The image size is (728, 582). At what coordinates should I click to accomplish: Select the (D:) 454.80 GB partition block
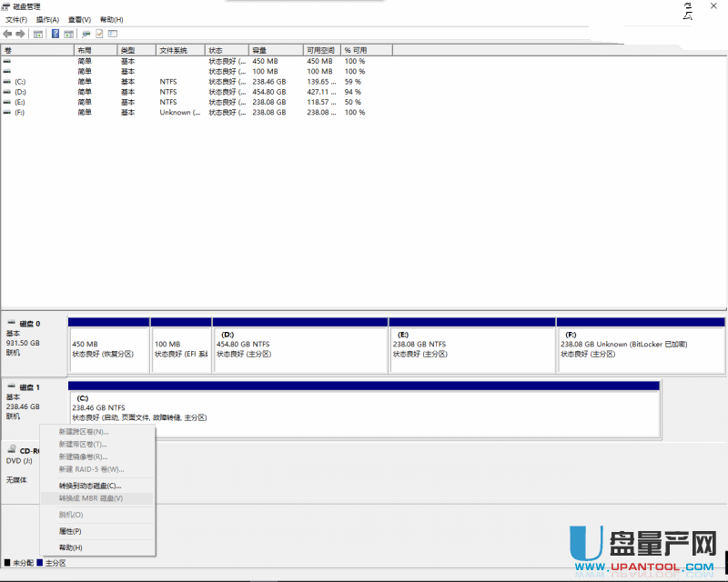[x=299, y=348]
